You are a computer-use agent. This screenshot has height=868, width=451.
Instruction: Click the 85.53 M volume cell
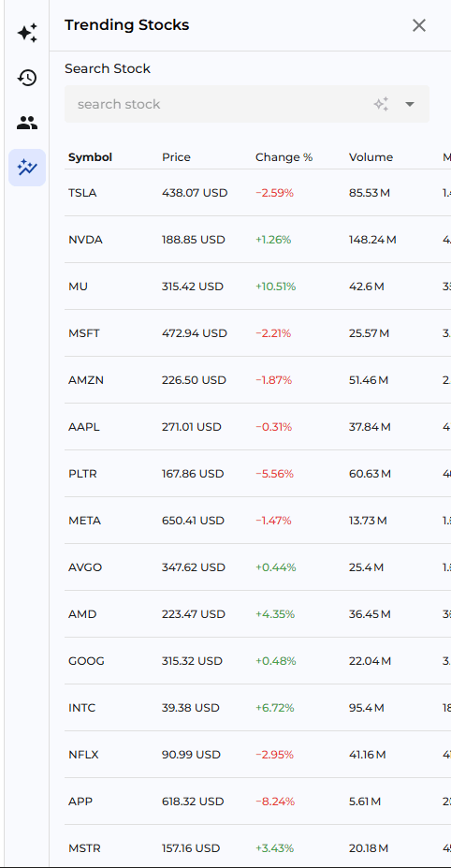point(370,193)
